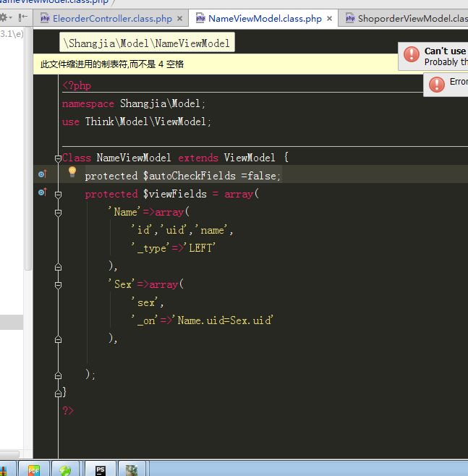Click the green globe taskbar icon
Image resolution: width=468 pixels, height=476 pixels.
66,469
